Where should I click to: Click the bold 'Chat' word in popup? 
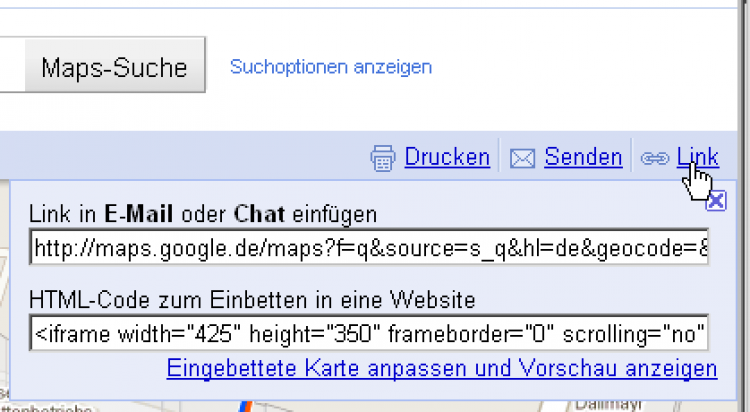(x=258, y=214)
